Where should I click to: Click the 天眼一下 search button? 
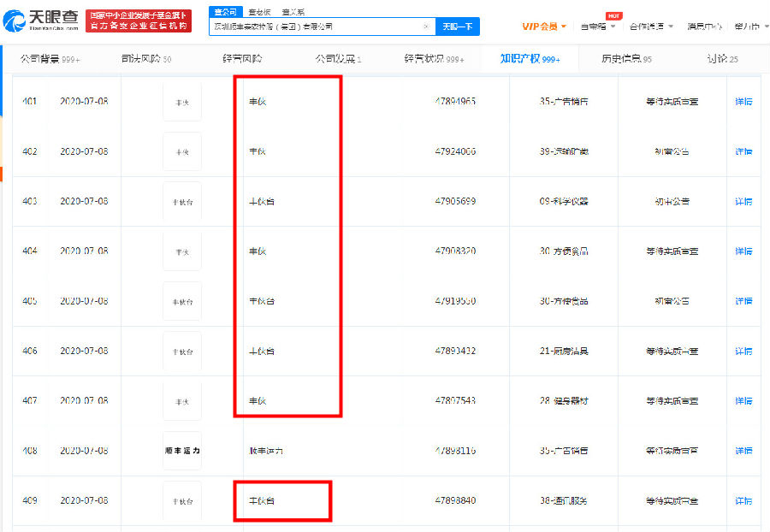click(458, 27)
